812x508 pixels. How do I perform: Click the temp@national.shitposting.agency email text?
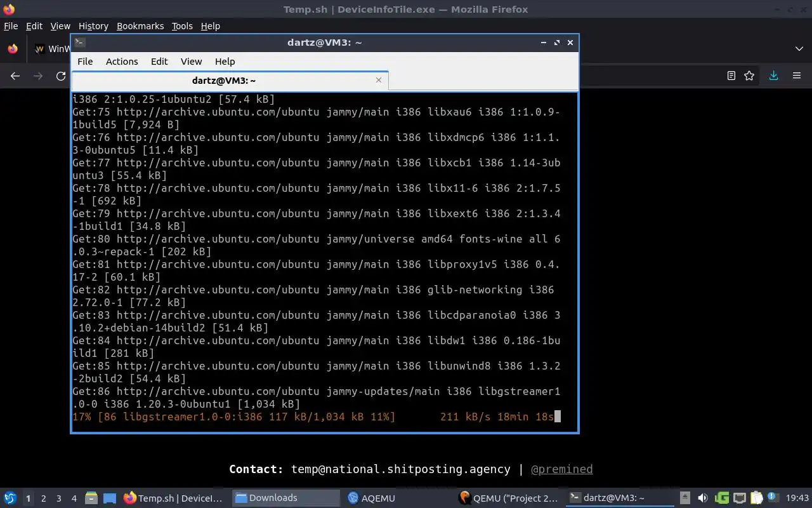(x=400, y=469)
